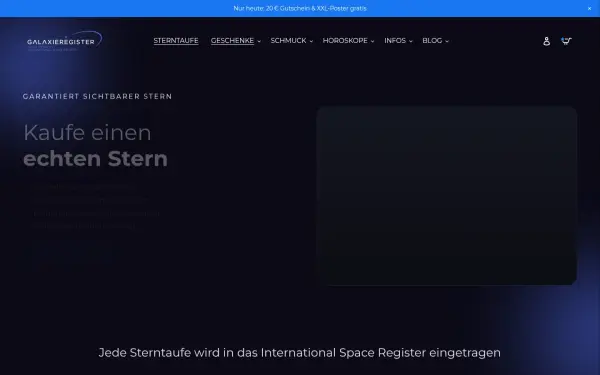Screen dimensions: 600x375
Task: Open the Schmuck menu item
Action: tap(288, 41)
